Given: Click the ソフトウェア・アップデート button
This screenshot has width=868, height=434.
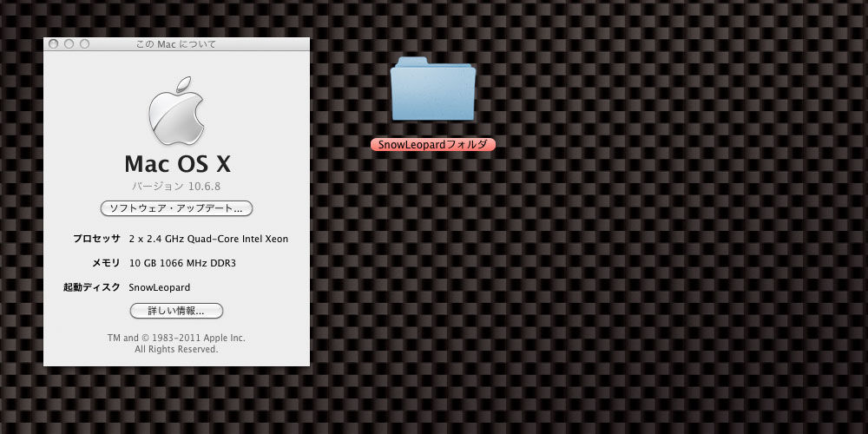Looking at the screenshot, I should click(176, 208).
